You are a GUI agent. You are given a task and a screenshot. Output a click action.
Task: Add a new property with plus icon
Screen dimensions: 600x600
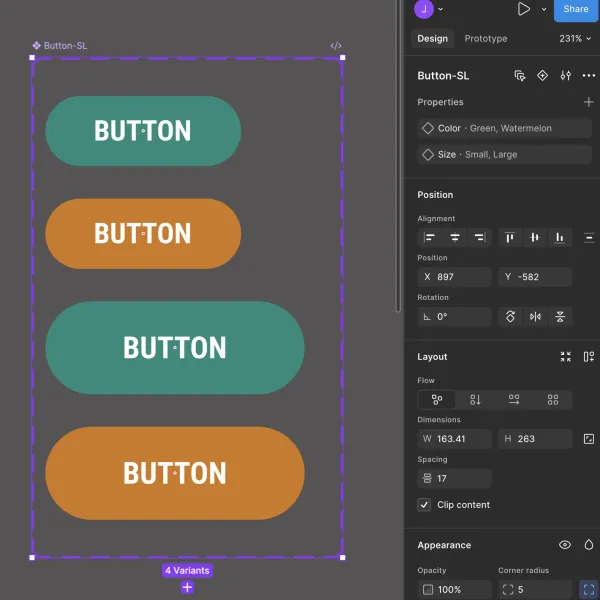point(589,102)
